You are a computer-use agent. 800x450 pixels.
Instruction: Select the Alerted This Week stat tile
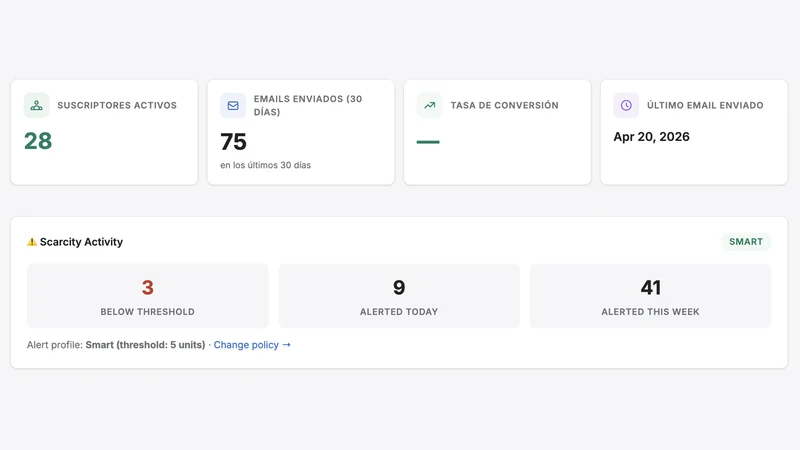click(651, 296)
